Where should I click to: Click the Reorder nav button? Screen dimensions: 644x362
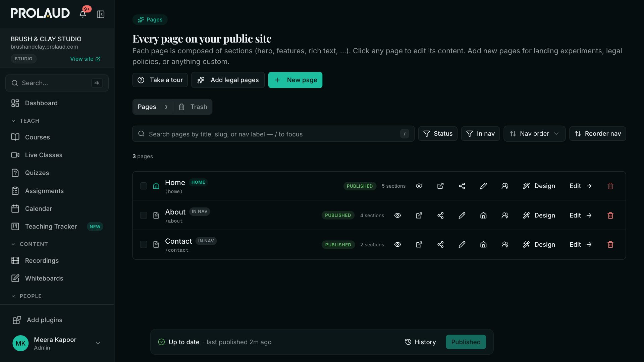point(597,134)
